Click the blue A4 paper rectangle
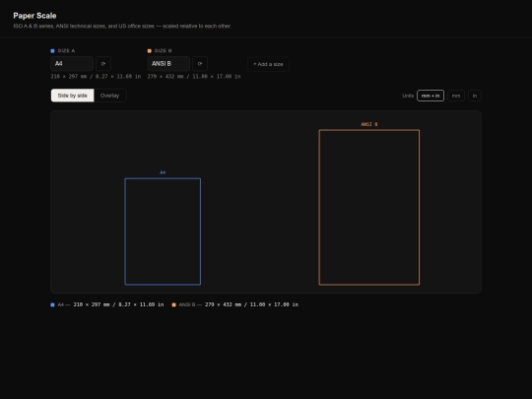The height and width of the screenshot is (399, 532). 163,232
